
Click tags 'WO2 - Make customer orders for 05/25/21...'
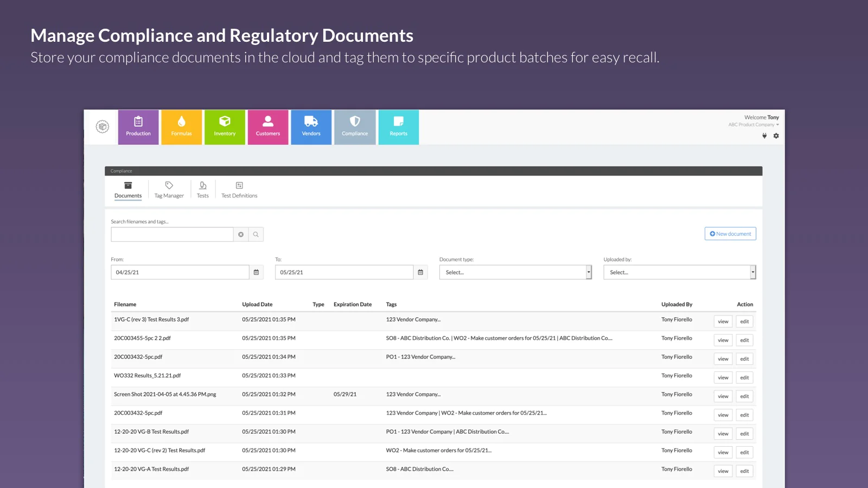click(x=439, y=451)
